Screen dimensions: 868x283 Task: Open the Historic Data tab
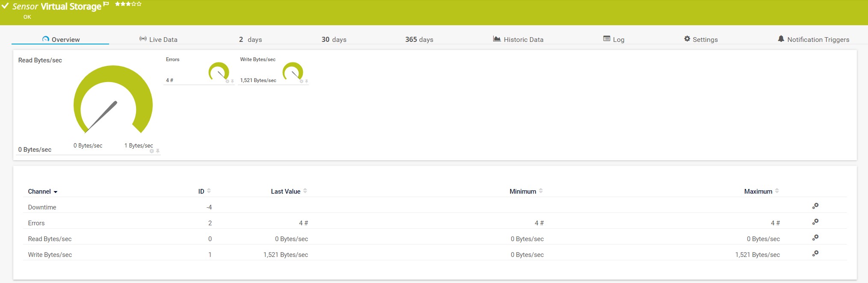click(518, 39)
